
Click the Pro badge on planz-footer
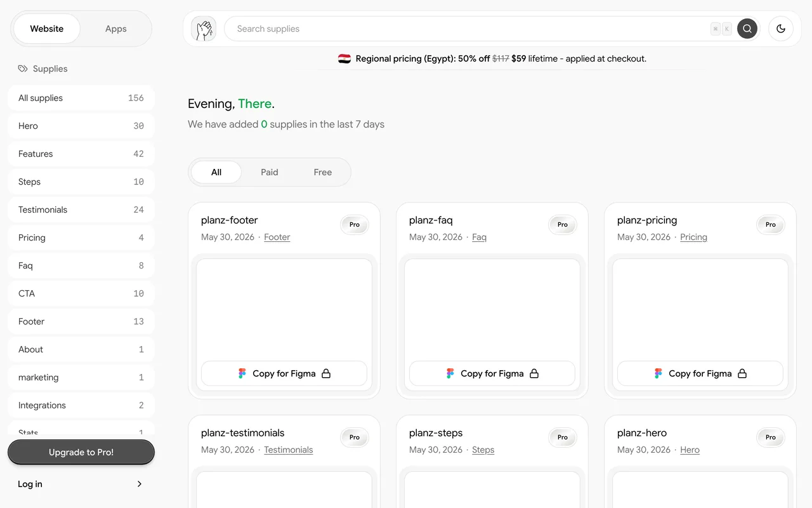click(355, 225)
